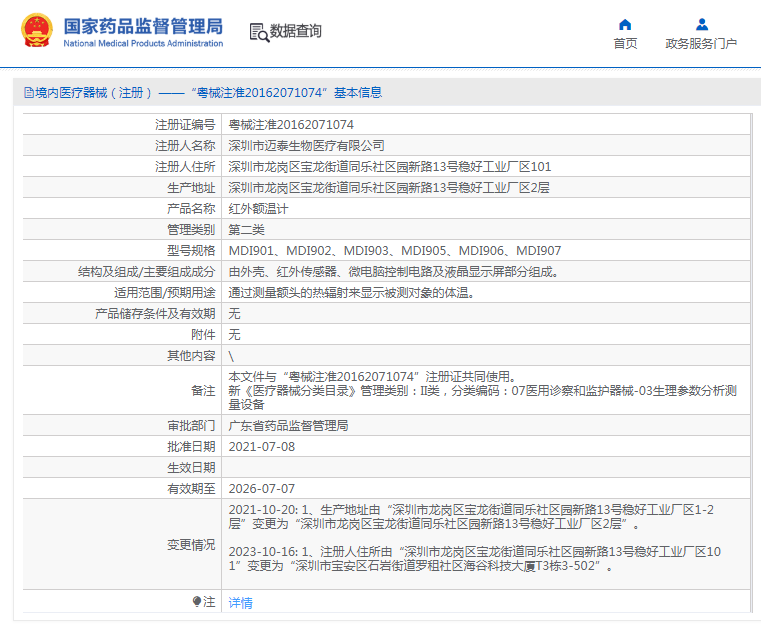Click the 有效期至 row label
Screen dimensions: 761x624
[x=191, y=489]
